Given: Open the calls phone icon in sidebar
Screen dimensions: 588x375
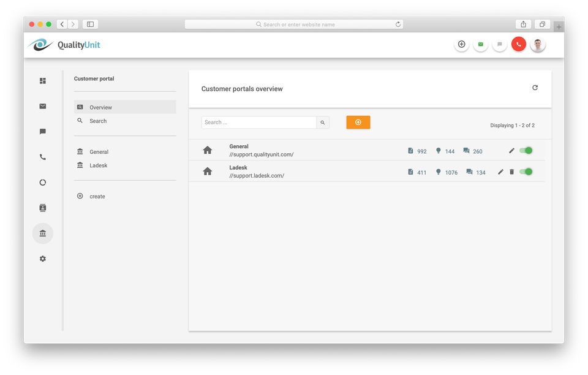Looking at the screenshot, I should [43, 157].
